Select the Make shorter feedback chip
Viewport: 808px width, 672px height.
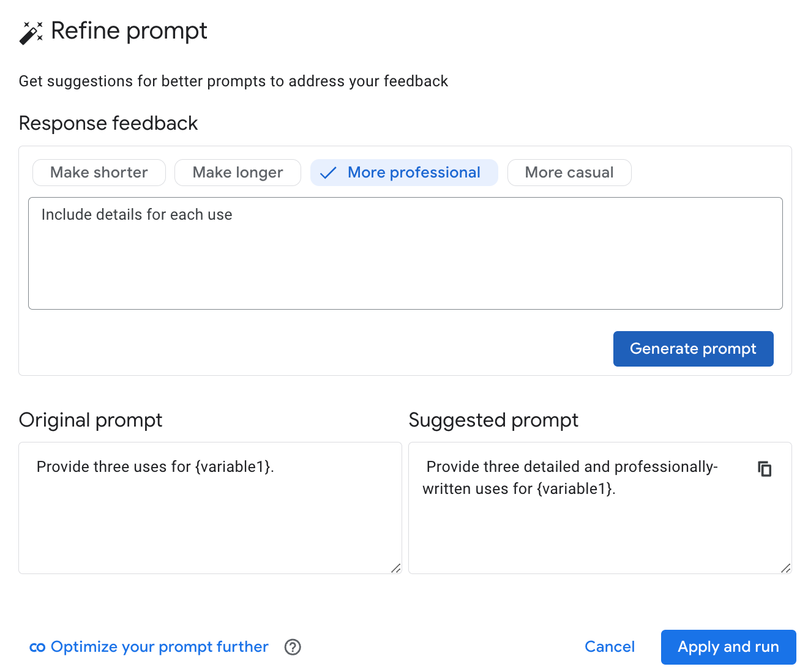point(99,173)
